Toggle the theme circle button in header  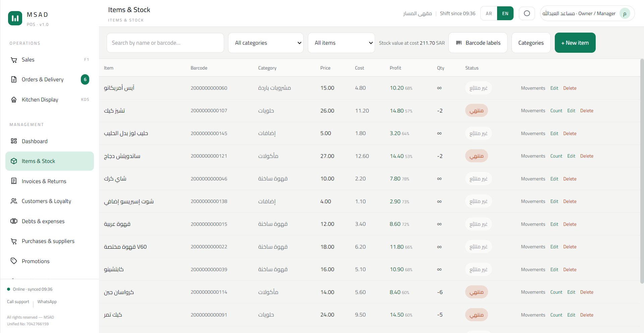tap(527, 13)
